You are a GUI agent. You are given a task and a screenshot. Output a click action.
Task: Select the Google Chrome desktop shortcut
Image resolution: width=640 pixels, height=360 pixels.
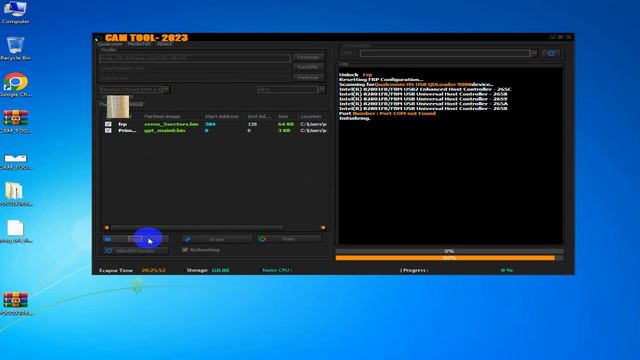click(x=16, y=85)
